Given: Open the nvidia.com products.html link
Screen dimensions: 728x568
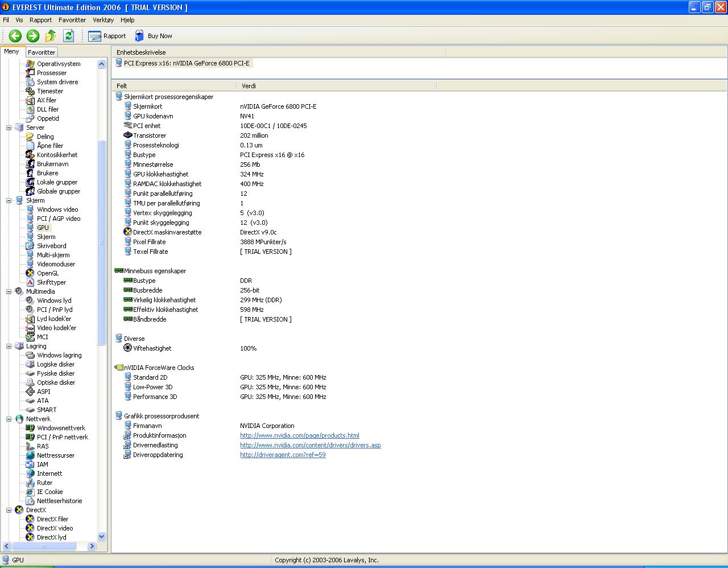Looking at the screenshot, I should 300,435.
